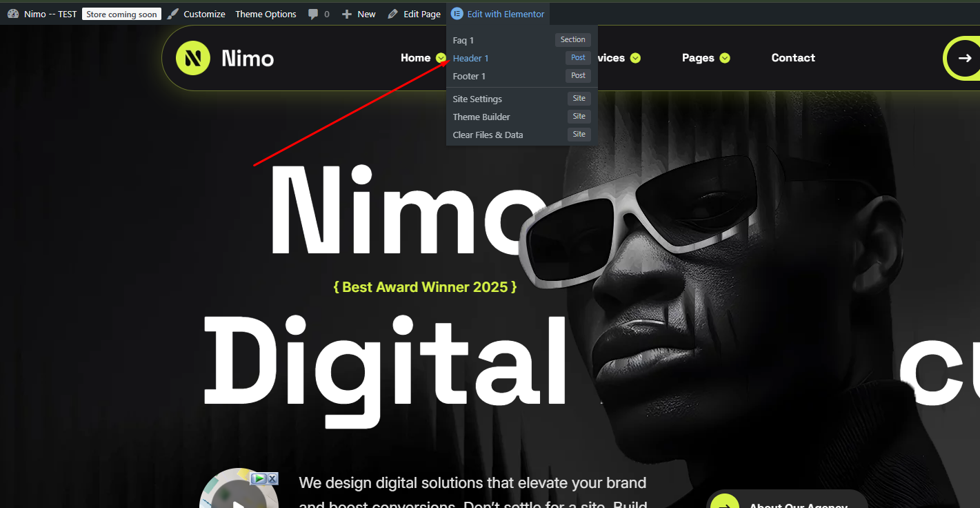980x508 pixels.
Task: Click the Nimo wordmark in header
Action: coord(248,59)
